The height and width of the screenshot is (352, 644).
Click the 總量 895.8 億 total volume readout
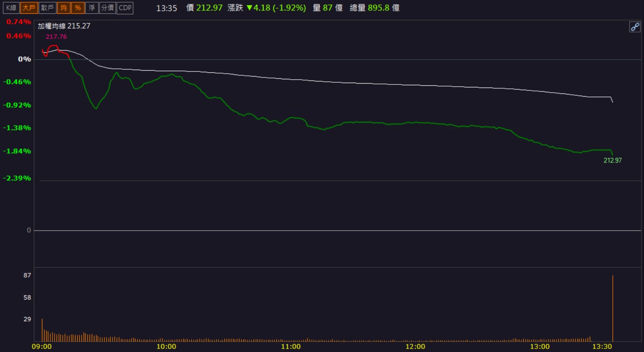[x=375, y=8]
